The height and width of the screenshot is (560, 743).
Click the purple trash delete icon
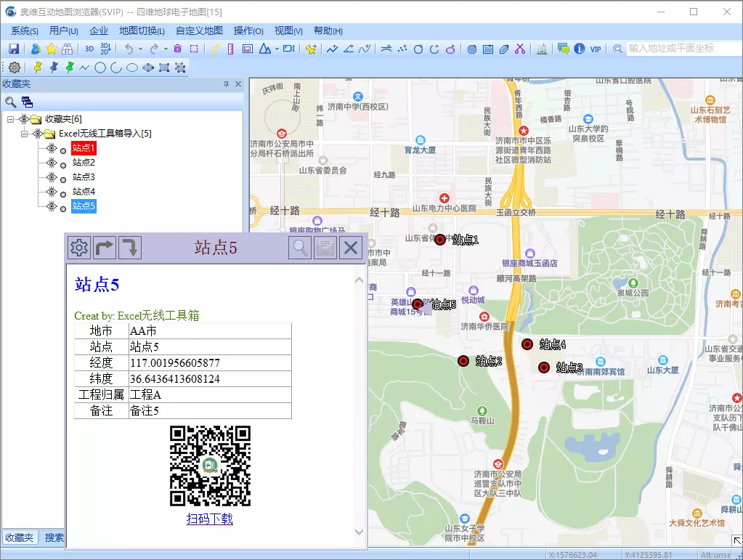tap(178, 49)
